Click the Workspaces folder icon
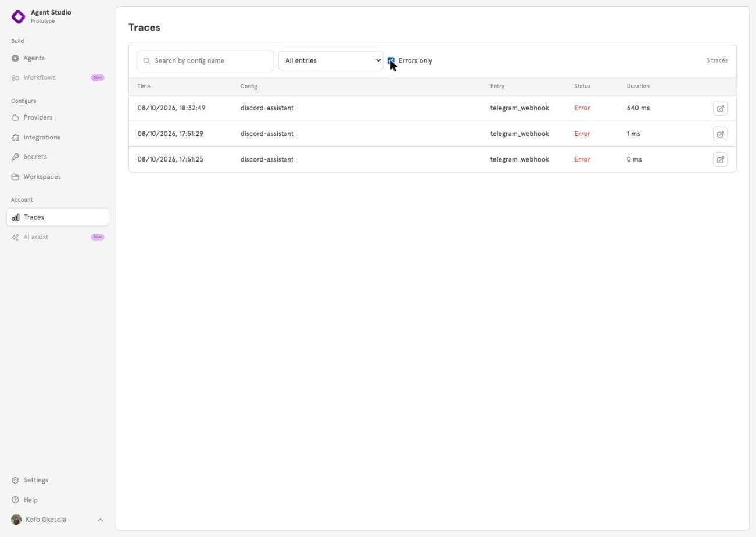Screen dimensions: 756x537 click(x=16, y=177)
